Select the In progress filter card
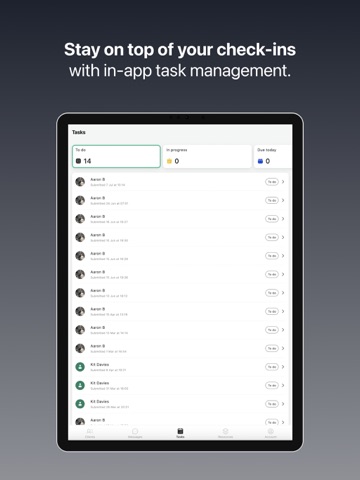 (207, 156)
